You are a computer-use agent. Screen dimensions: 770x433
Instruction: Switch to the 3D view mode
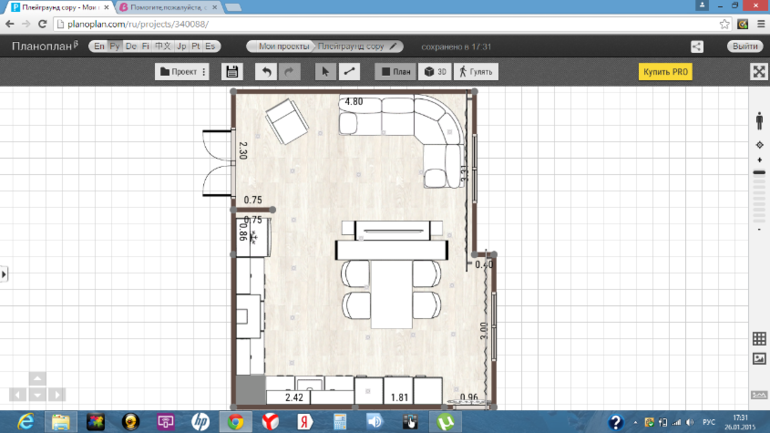tap(434, 72)
